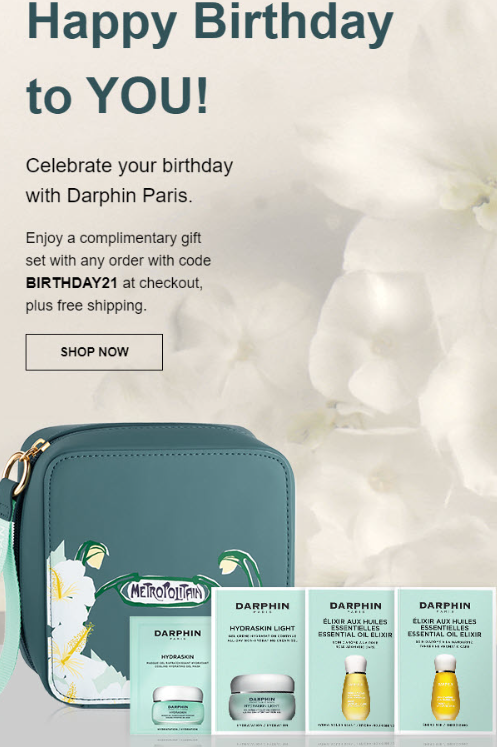The image size is (497, 747).
Task: Click the Metropolitain sign logo on pouch
Action: [165, 592]
